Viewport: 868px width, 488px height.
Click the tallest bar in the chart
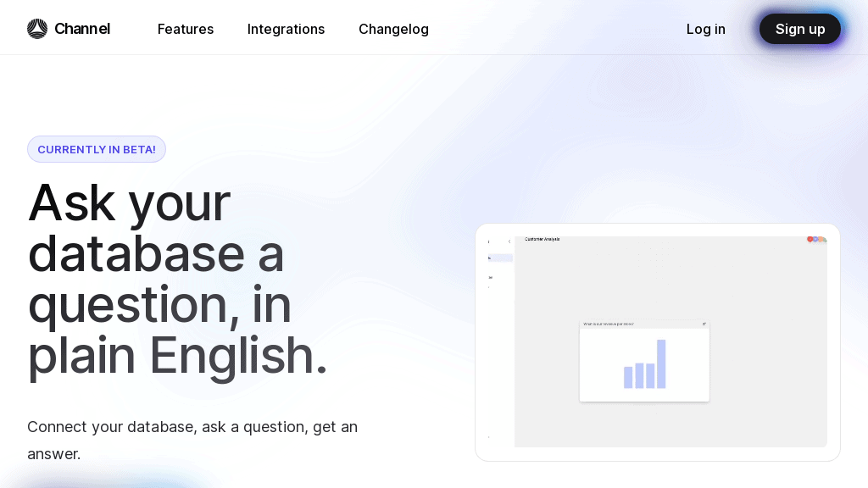coord(661,363)
